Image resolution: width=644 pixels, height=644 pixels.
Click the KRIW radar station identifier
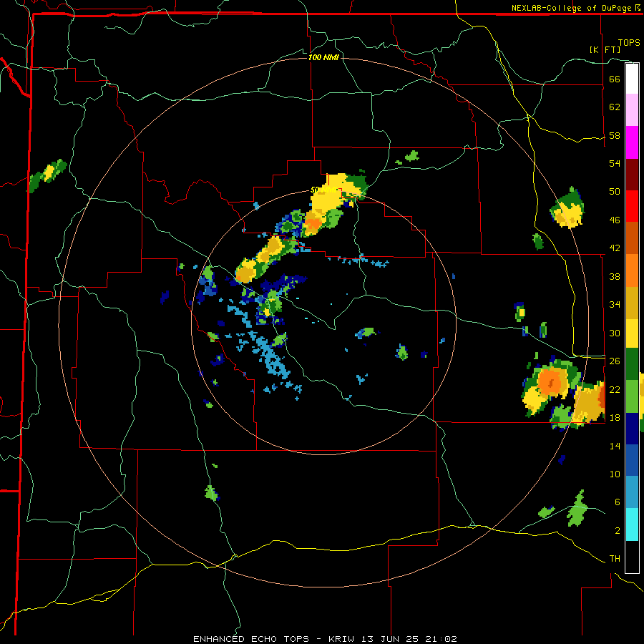tap(342, 639)
